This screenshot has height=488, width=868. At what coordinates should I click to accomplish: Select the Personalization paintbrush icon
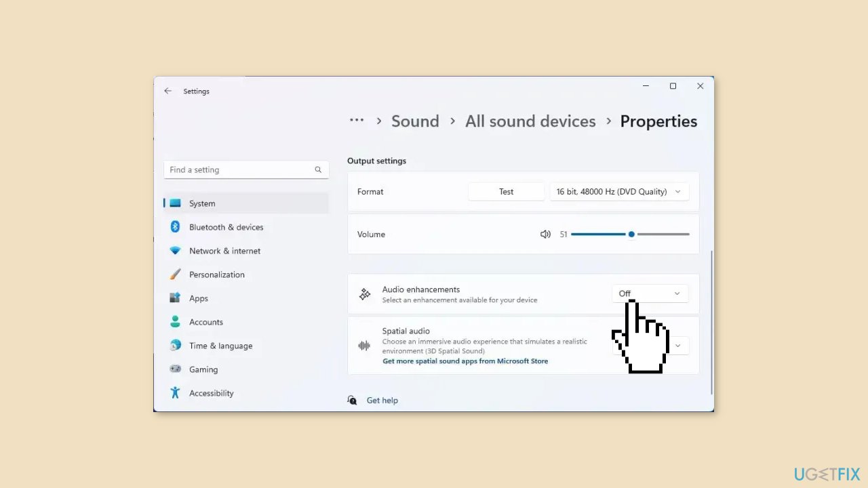point(175,274)
